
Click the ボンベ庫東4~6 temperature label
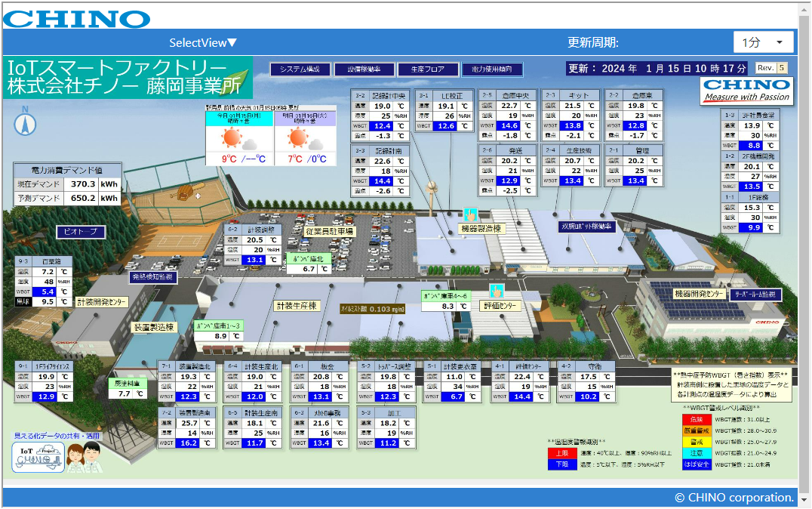coord(445,296)
